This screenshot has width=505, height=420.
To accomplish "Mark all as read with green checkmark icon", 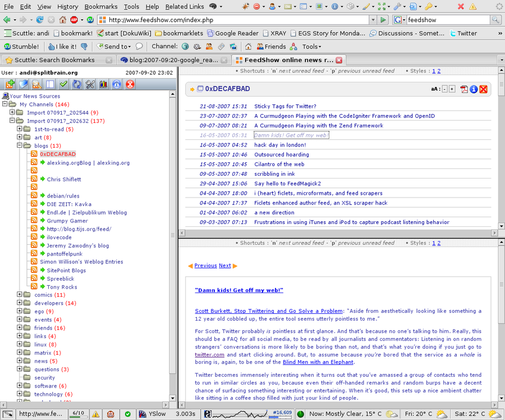I will pyautogui.click(x=63, y=84).
